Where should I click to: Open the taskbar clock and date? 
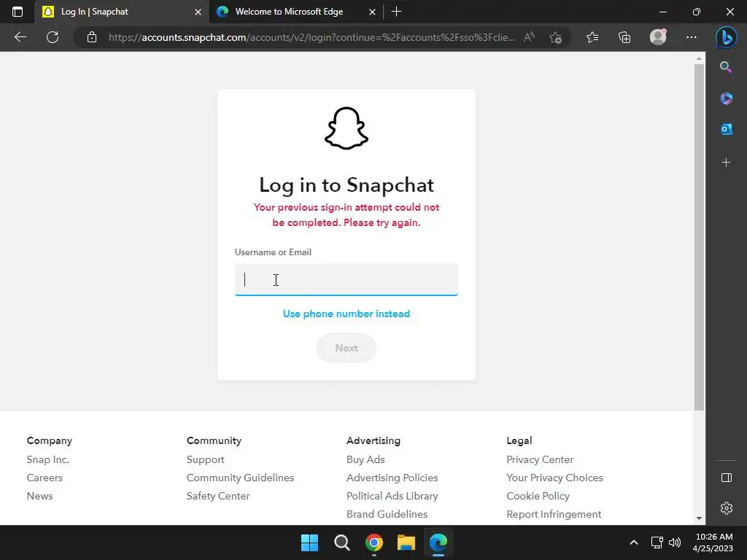(x=713, y=542)
